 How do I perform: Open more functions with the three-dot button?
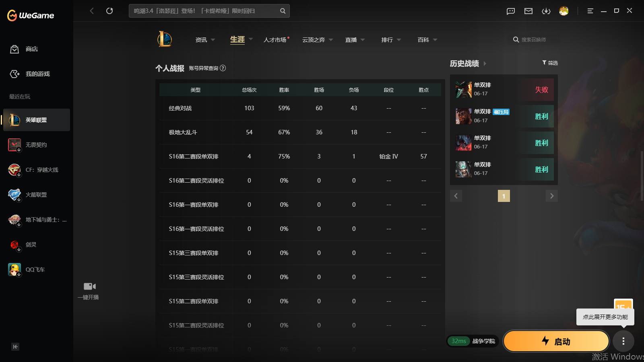(x=623, y=341)
